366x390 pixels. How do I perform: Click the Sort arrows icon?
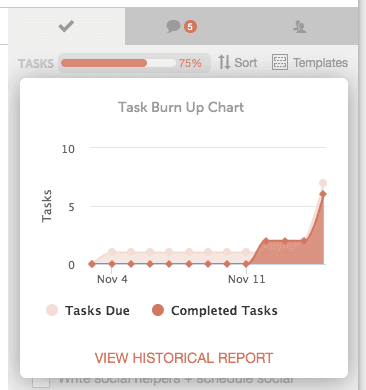pos(224,62)
